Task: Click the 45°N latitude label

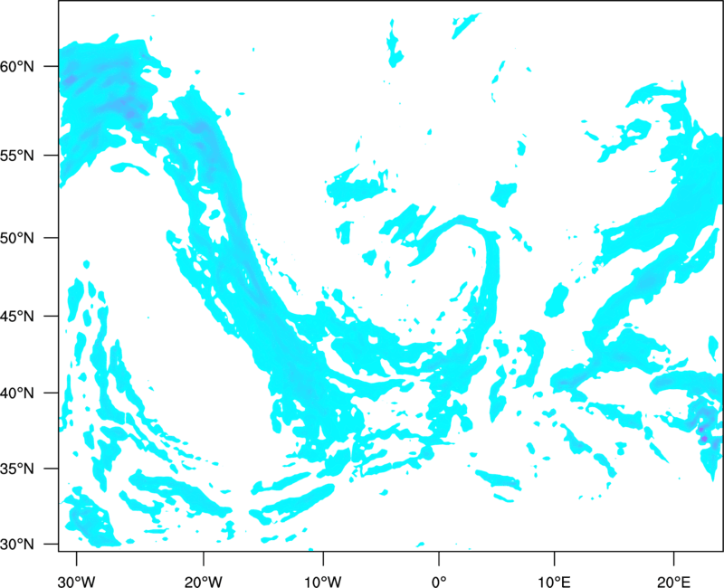Action: coord(17,316)
